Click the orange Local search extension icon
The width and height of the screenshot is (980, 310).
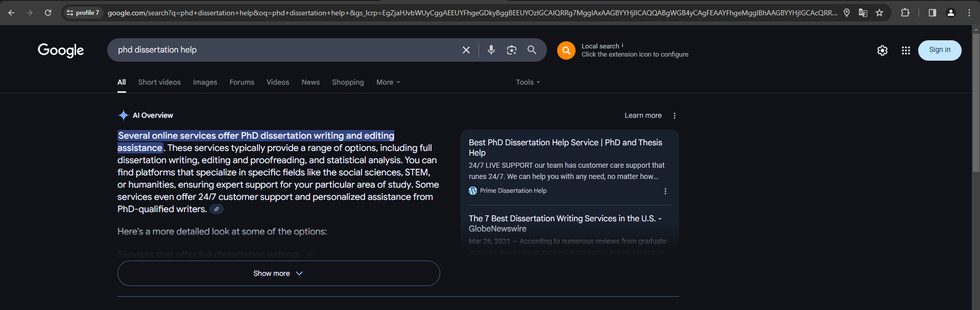[566, 50]
